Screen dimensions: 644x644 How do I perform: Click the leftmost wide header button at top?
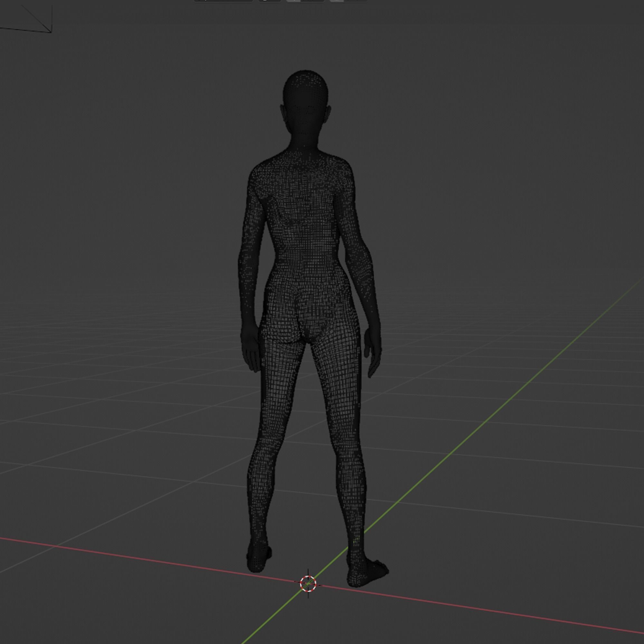click(223, 1)
